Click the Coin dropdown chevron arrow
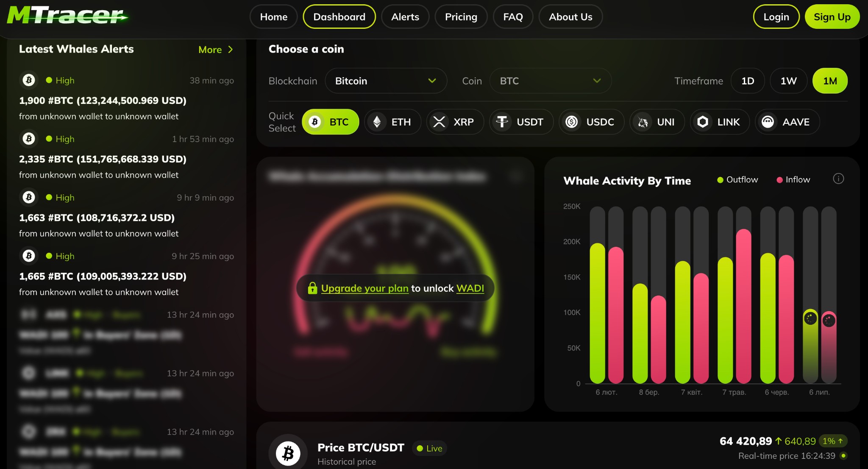The width and height of the screenshot is (868, 469). (597, 81)
